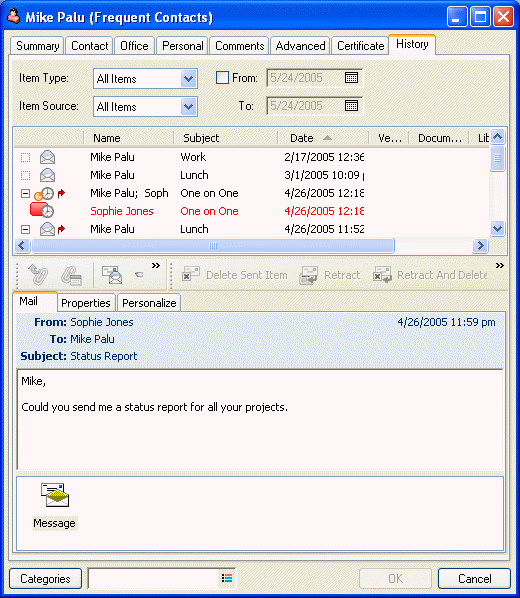Click the categories text field
This screenshot has height=598, width=520.
153,579
